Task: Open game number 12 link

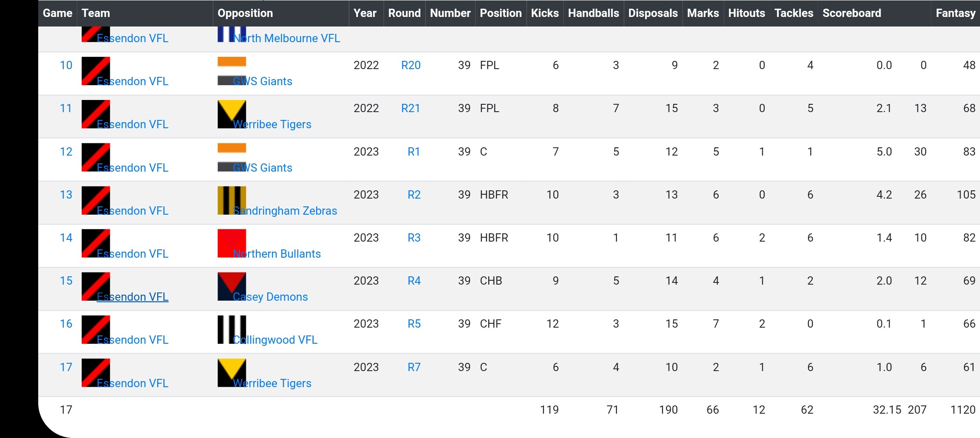Action: (x=66, y=152)
